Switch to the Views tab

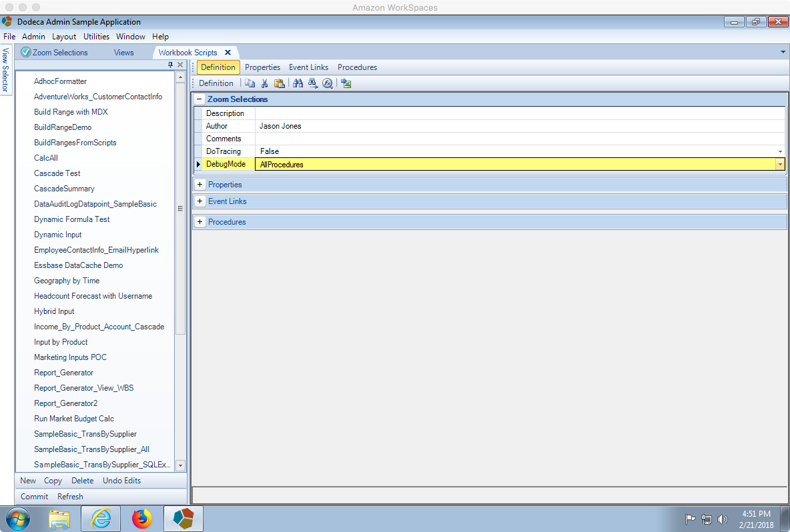click(x=123, y=53)
